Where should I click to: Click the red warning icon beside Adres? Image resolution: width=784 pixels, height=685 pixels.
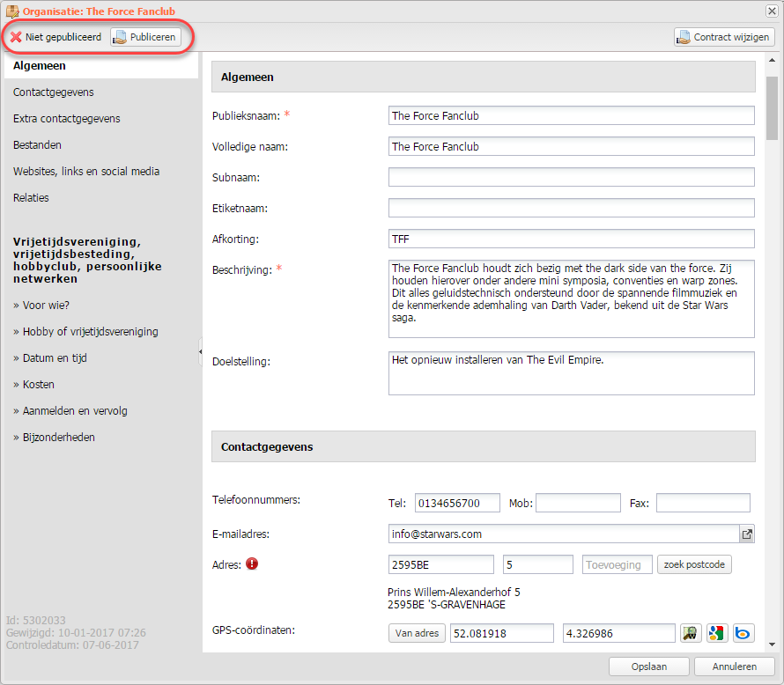(x=252, y=564)
